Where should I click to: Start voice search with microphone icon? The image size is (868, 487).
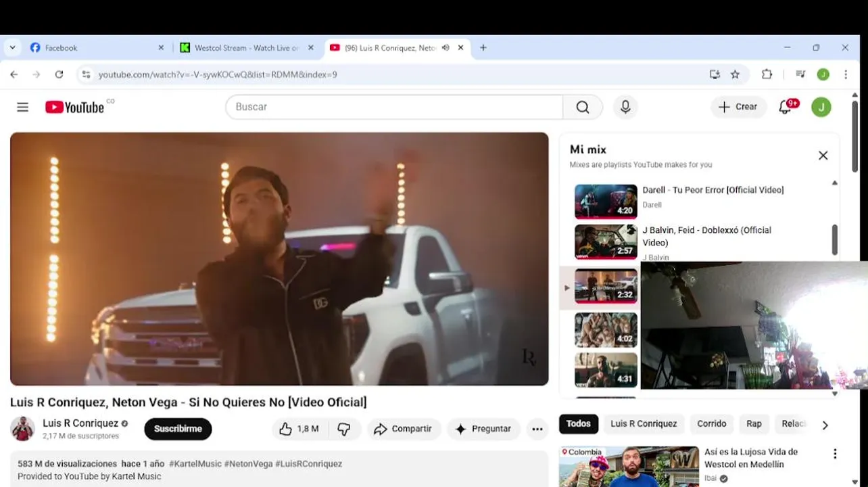pos(625,107)
